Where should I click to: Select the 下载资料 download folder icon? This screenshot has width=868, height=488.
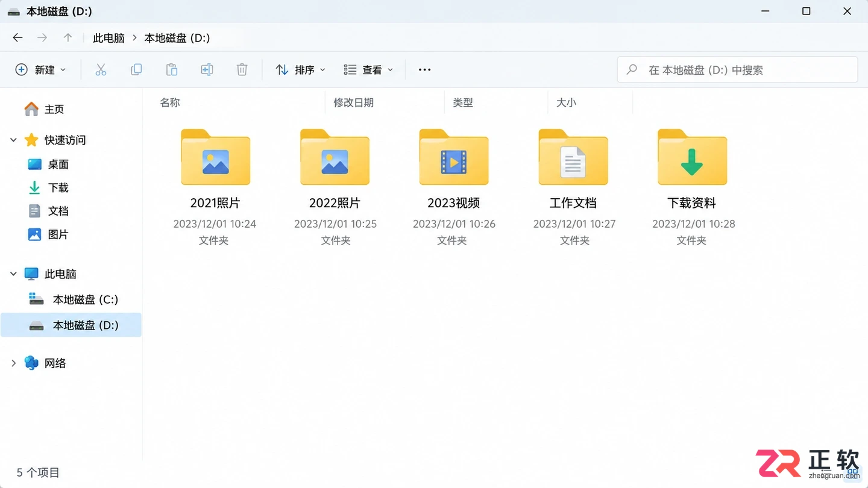[x=692, y=157]
